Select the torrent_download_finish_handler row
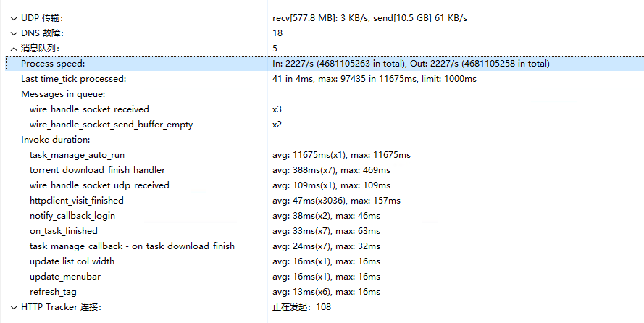The width and height of the screenshot is (644, 323). coord(97,170)
